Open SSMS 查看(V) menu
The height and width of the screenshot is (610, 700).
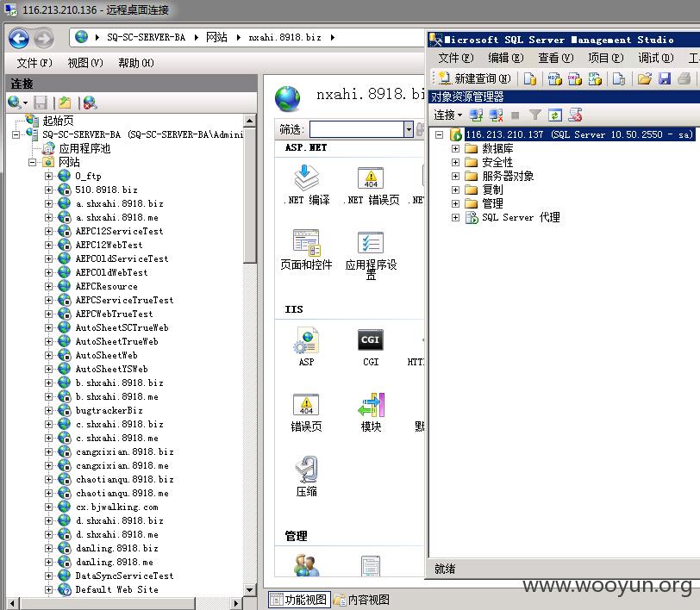pos(556,58)
